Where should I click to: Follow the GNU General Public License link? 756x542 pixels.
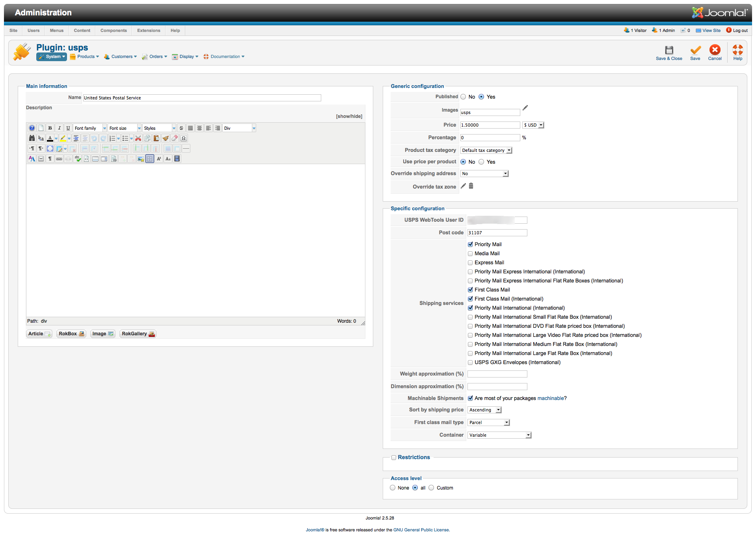(x=421, y=530)
